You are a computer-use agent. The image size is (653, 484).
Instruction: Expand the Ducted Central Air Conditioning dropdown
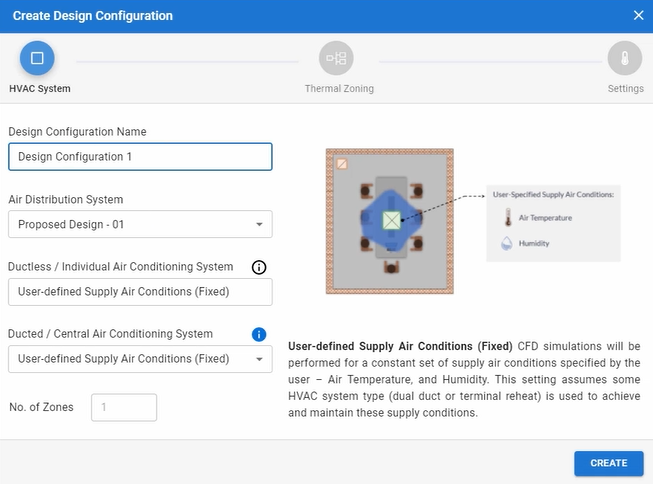pyautogui.click(x=140, y=358)
